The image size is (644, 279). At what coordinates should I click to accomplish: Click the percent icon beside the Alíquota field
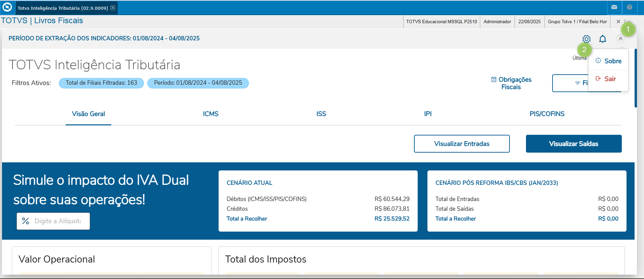(x=26, y=221)
